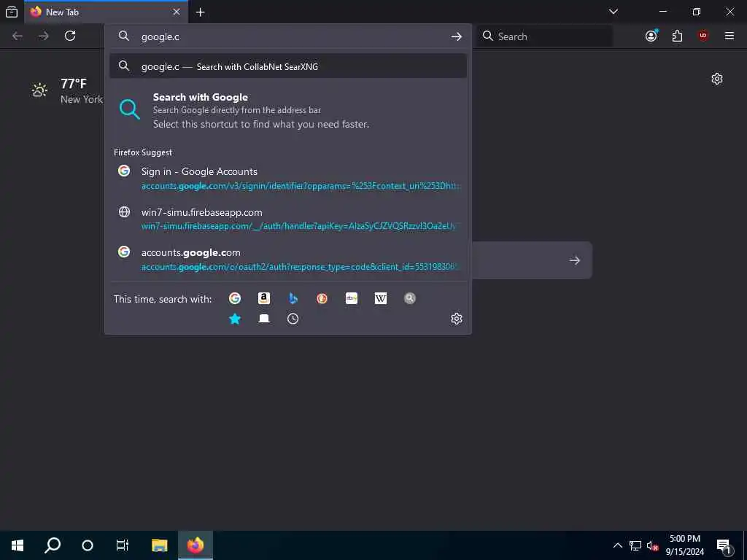
Task: Search this time with Wikipedia icon
Action: 381,298
